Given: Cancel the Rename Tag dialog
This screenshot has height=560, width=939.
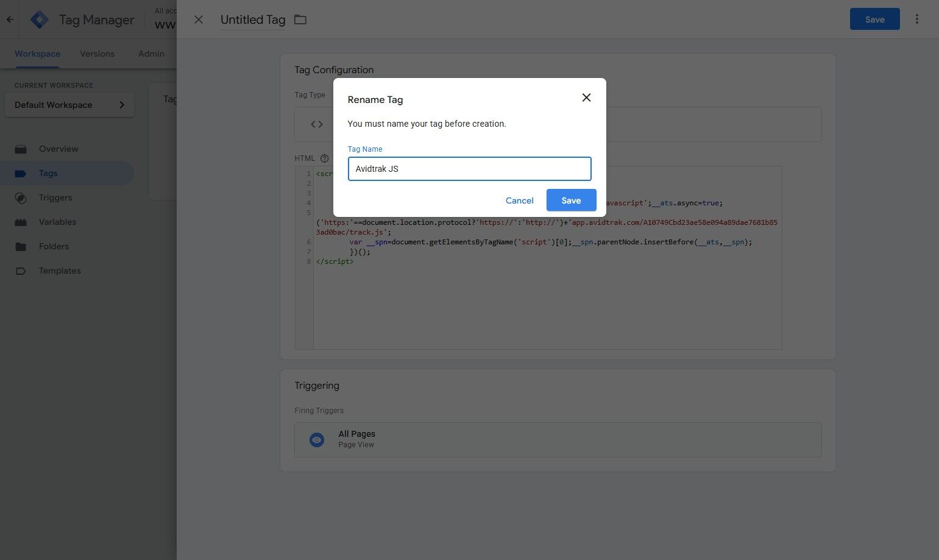Looking at the screenshot, I should (x=519, y=200).
